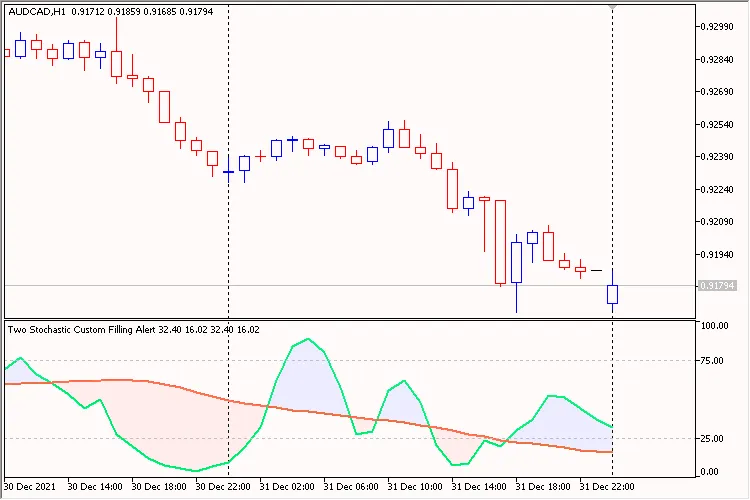Click the 100.00 indicator scale label

[x=714, y=326]
